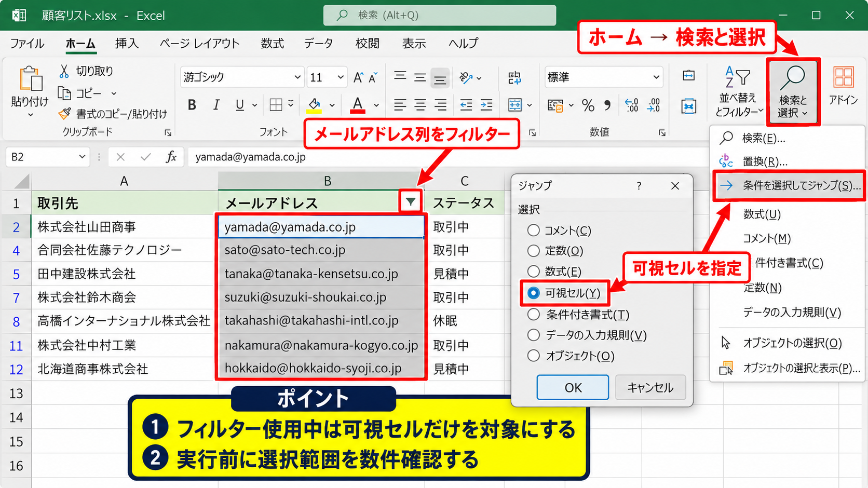The image size is (868, 488).
Task: Open the font size dropdown
Action: tap(341, 77)
